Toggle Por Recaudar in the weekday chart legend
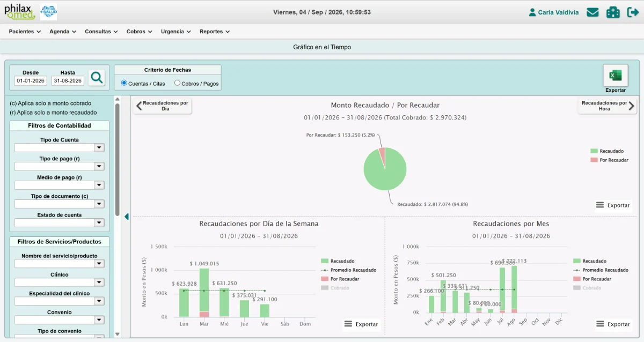This screenshot has height=342, width=644. coord(340,279)
